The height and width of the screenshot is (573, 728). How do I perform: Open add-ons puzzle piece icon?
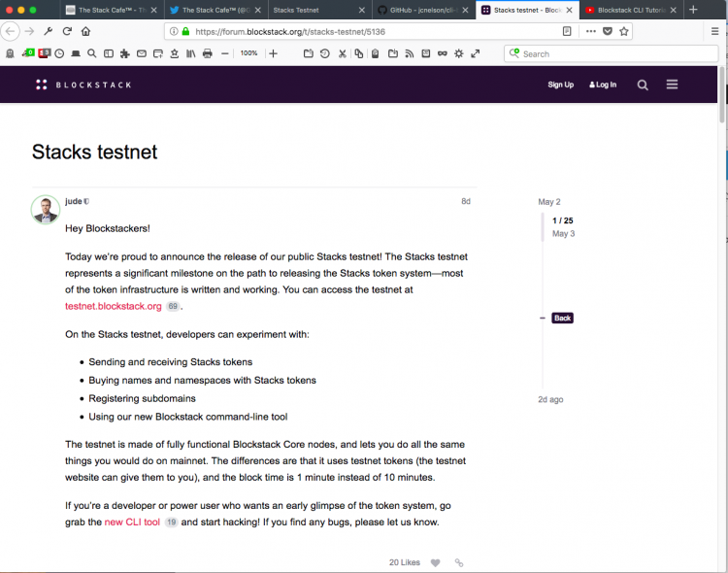125,54
